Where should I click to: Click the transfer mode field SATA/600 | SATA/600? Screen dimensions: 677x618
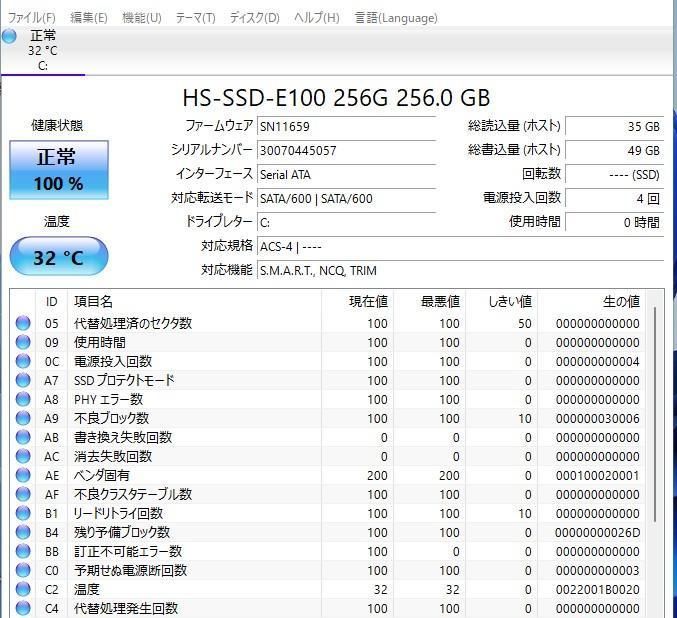(x=347, y=199)
